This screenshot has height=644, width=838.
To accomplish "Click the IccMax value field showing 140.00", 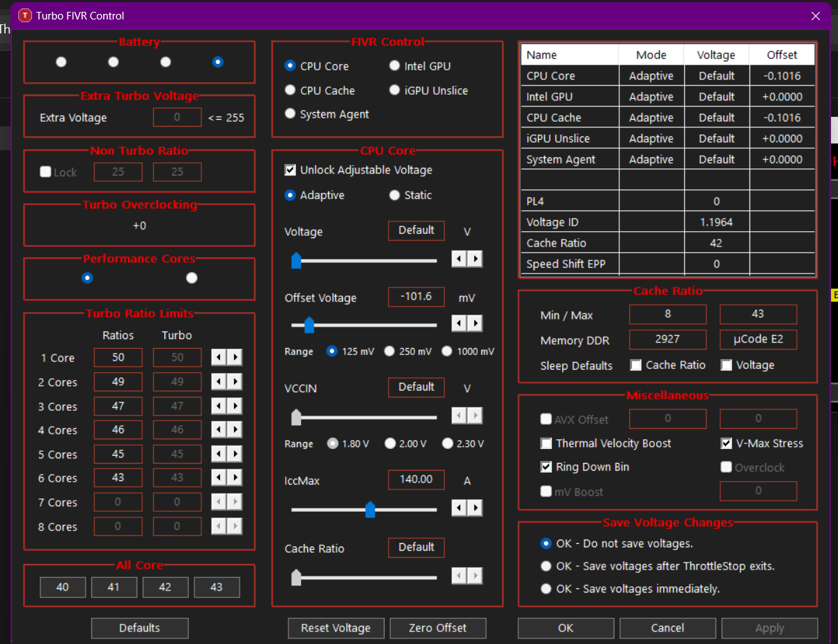I will [x=416, y=479].
